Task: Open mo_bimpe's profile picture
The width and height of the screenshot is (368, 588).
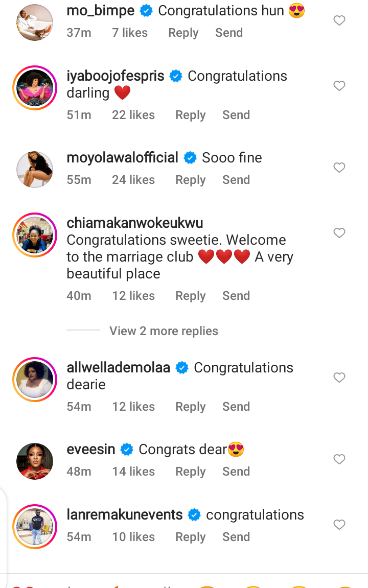Action: pyautogui.click(x=35, y=22)
